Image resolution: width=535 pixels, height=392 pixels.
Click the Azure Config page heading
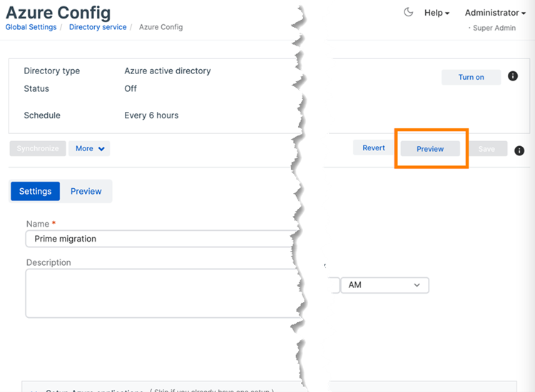(x=58, y=12)
